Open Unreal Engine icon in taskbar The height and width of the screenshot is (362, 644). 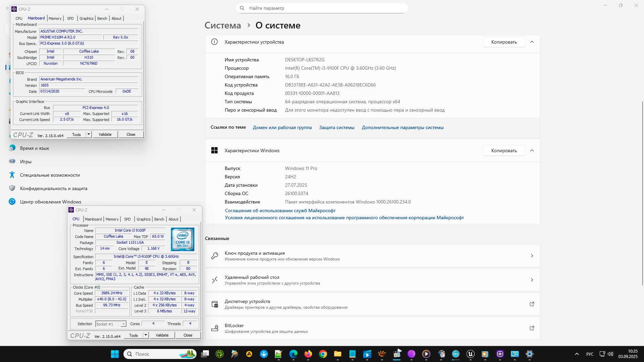[x=470, y=354]
